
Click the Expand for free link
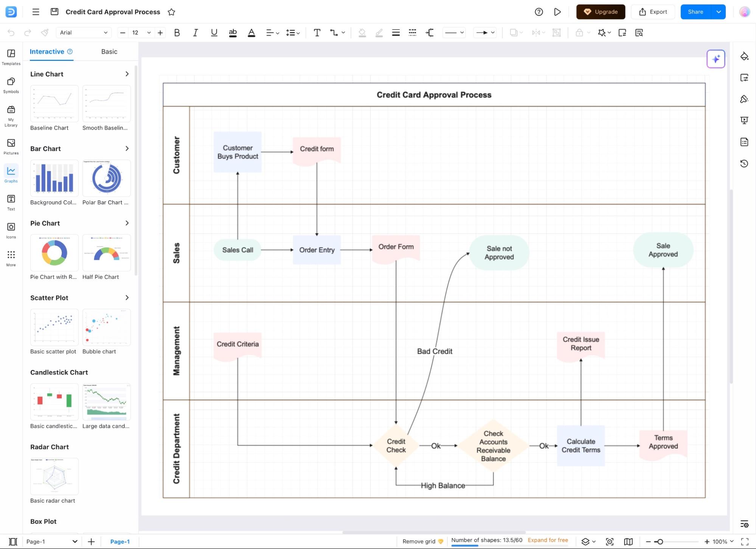[x=547, y=540]
